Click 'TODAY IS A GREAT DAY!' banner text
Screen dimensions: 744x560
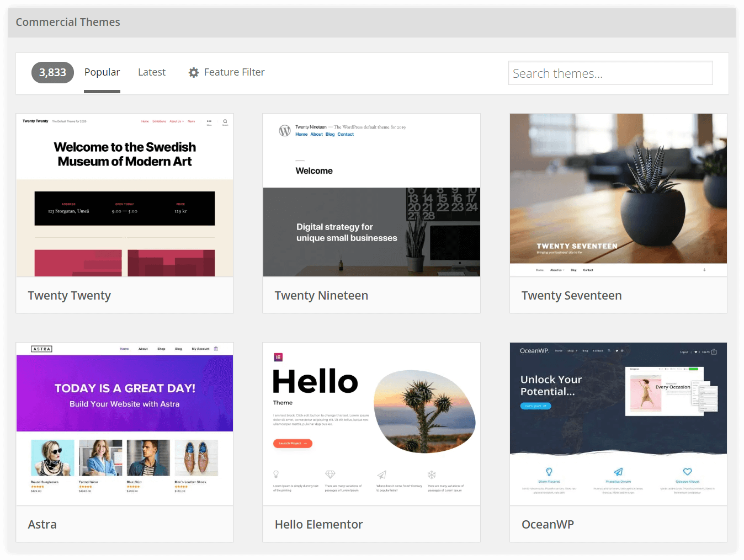(x=125, y=388)
